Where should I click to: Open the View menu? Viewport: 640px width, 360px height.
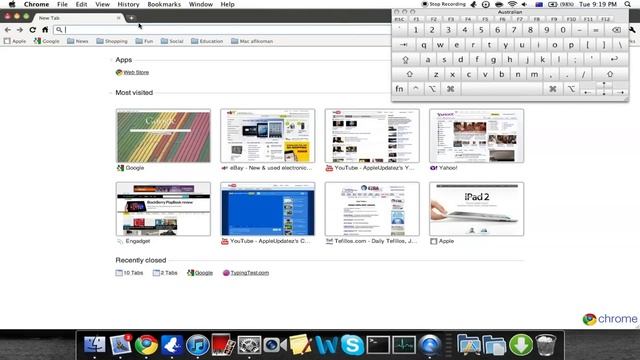[x=102, y=4]
